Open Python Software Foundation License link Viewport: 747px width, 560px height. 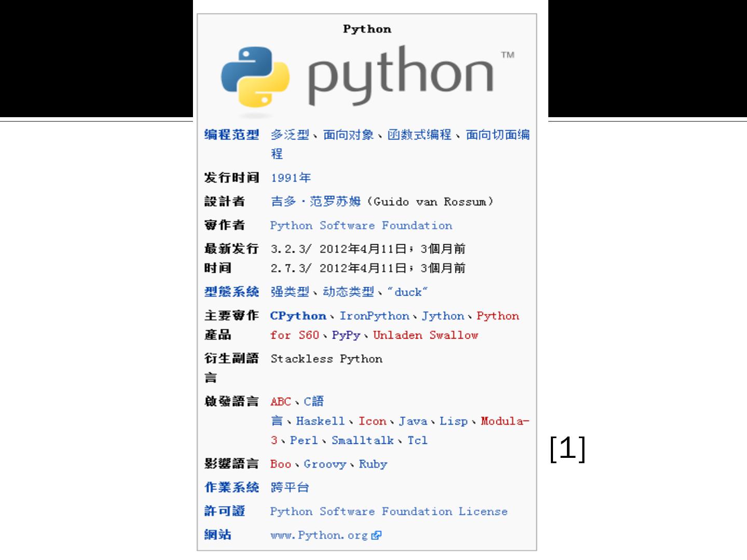(389, 511)
